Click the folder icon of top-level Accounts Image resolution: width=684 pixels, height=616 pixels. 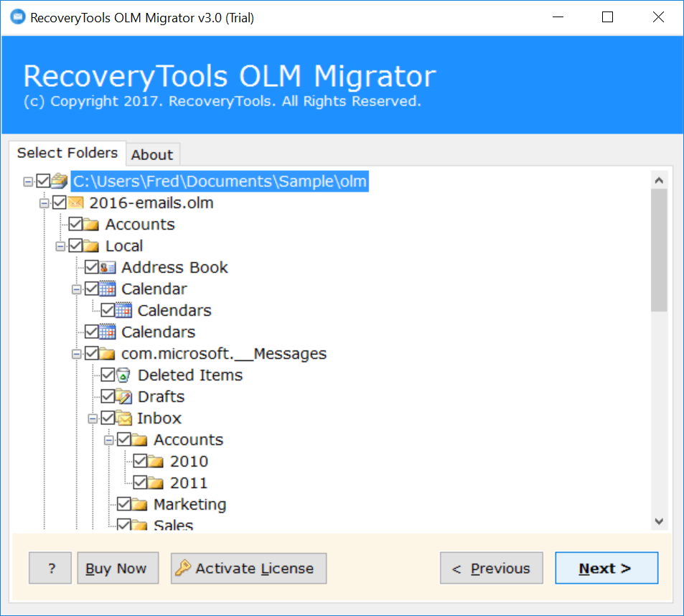pos(90,224)
